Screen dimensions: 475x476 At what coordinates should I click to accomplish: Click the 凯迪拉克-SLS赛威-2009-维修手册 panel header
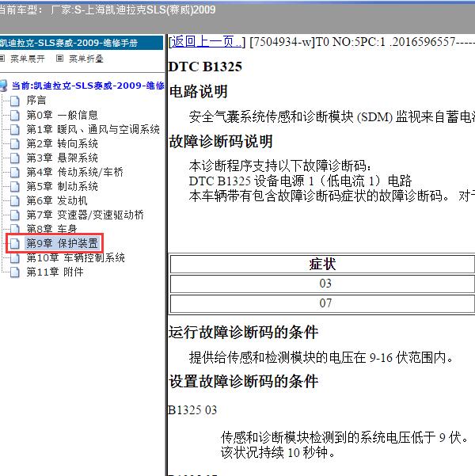pyautogui.click(x=82, y=43)
